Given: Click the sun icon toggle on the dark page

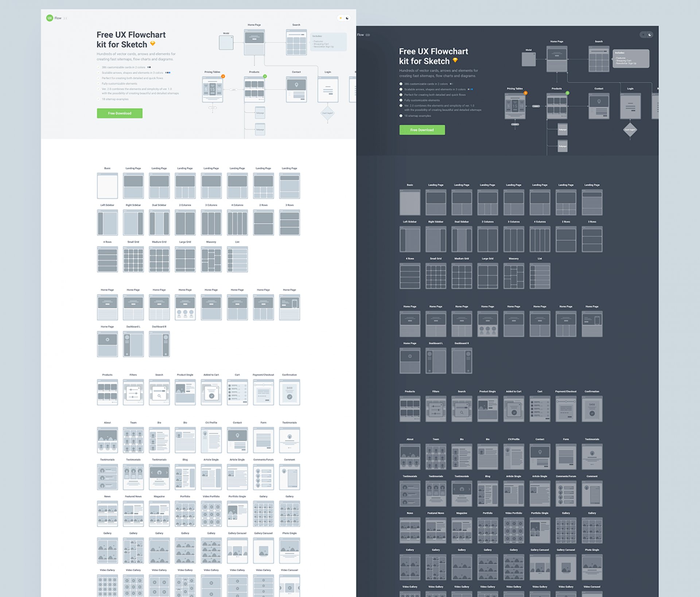Looking at the screenshot, I should [x=643, y=35].
